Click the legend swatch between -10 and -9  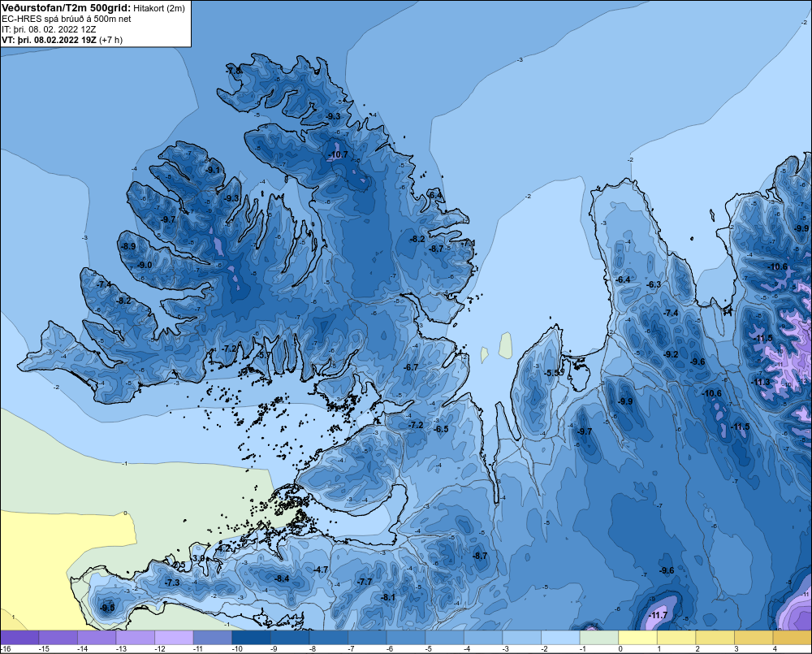click(251, 638)
